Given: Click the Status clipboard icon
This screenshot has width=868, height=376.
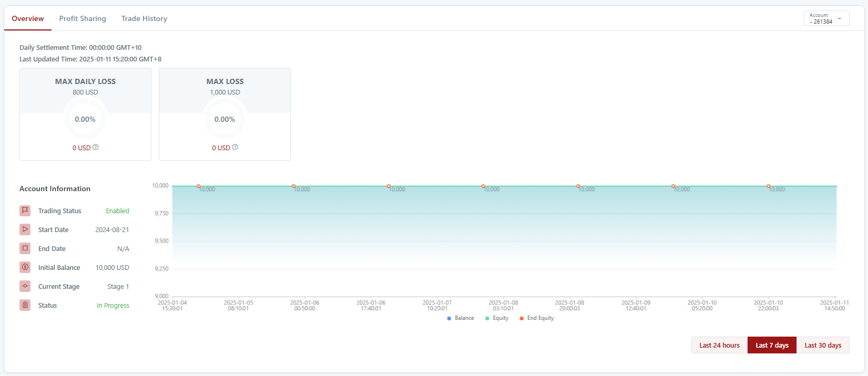Looking at the screenshot, I should 25,305.
